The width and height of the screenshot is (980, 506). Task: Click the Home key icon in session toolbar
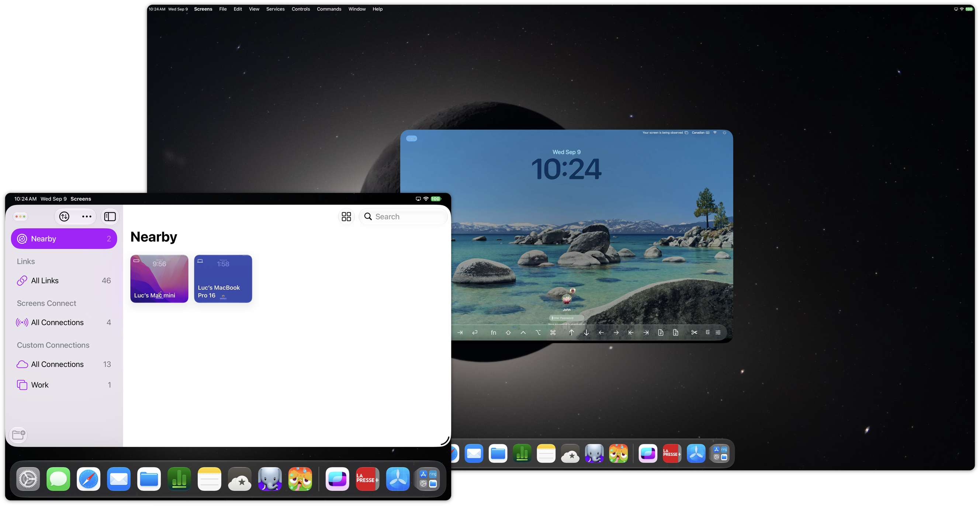[x=631, y=333]
